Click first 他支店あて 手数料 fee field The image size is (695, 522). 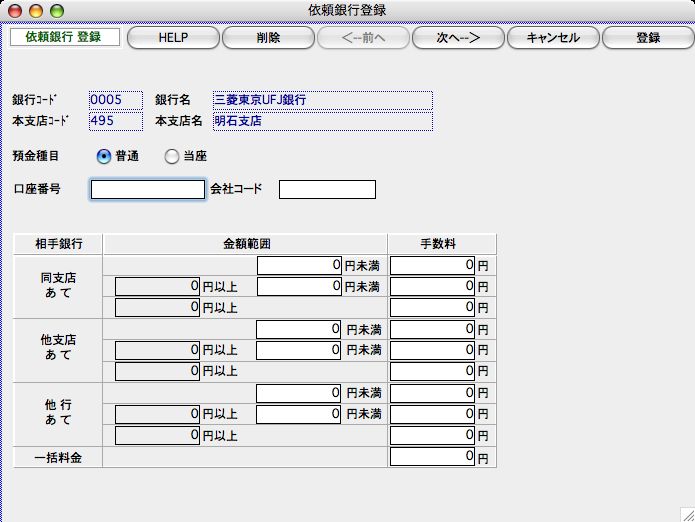coord(432,329)
